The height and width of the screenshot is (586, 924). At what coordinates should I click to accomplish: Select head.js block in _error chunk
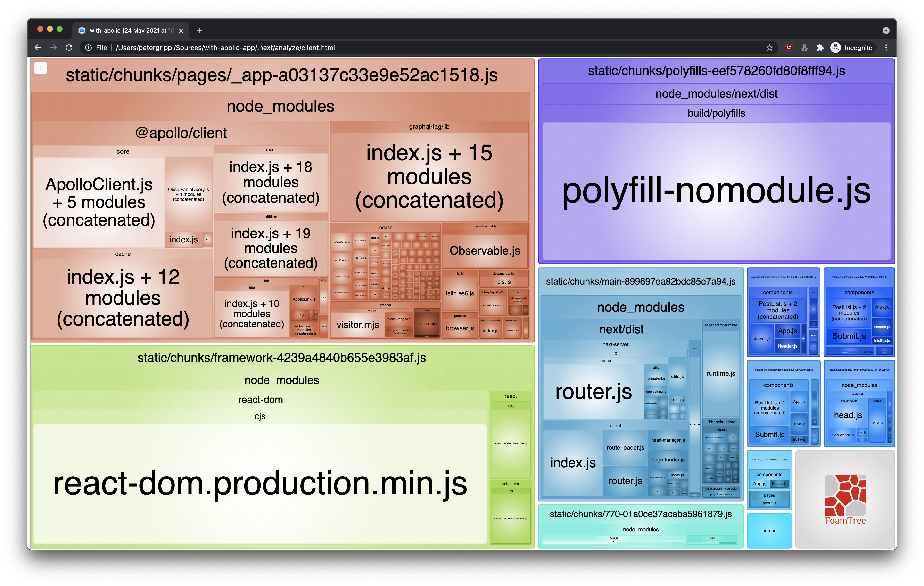point(848,415)
